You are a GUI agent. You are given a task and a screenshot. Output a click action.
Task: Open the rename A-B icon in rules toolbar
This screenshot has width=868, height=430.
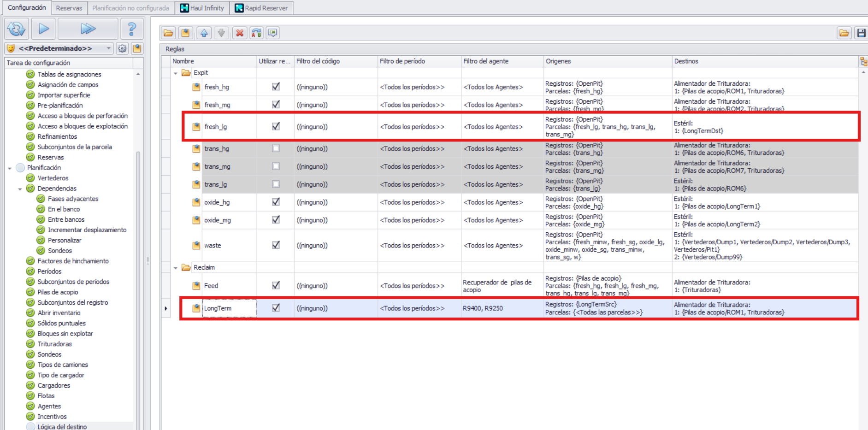[256, 33]
